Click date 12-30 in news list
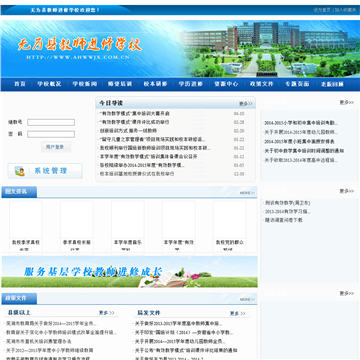 click(x=239, y=174)
